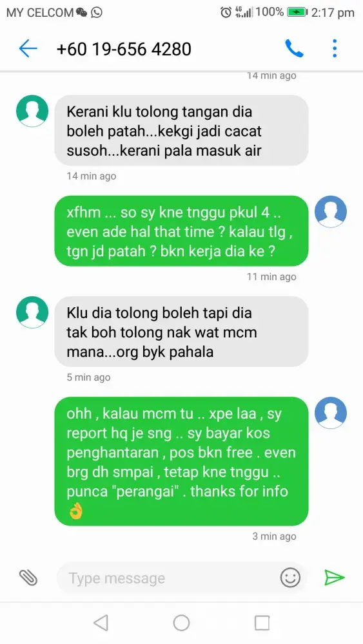Tap the back arrow to leave conversation
This screenshot has width=363, height=644.
(x=28, y=49)
